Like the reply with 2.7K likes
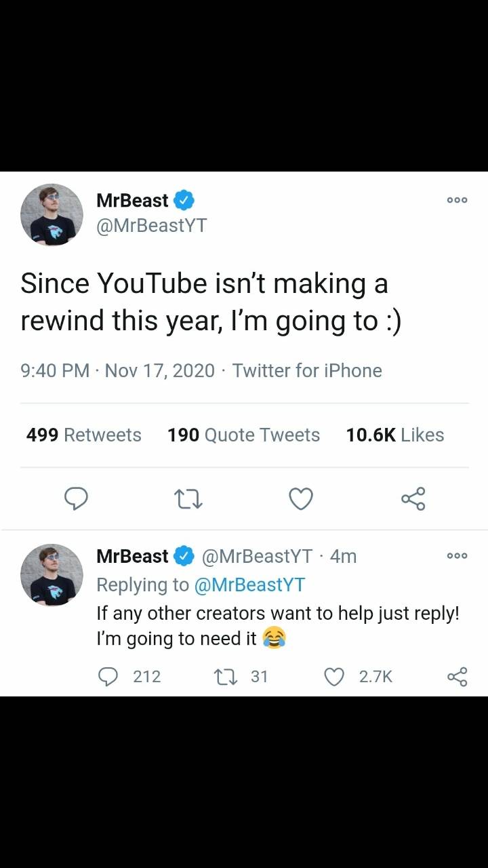The image size is (488, 868). (x=334, y=676)
